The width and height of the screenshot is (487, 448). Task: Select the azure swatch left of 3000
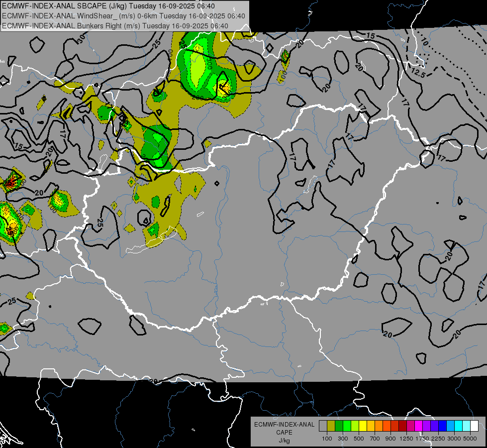[x=450, y=426]
